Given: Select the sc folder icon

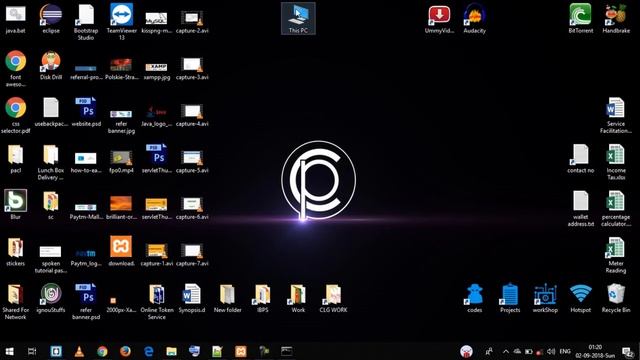Looking at the screenshot, I should click(x=51, y=205).
